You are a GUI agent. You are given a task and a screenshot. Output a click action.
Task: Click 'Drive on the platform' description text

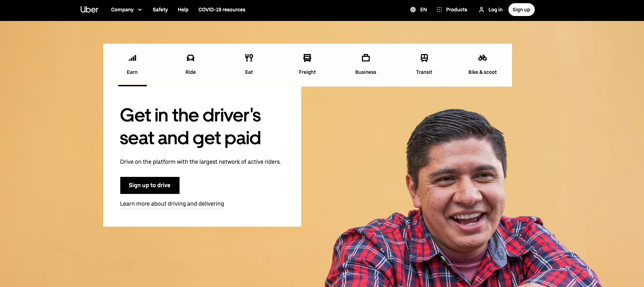(200, 162)
